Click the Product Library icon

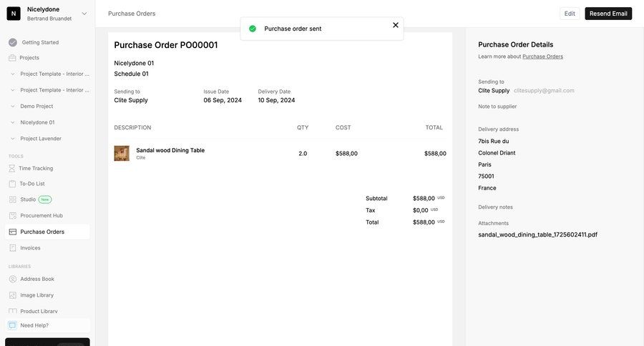coord(13,311)
